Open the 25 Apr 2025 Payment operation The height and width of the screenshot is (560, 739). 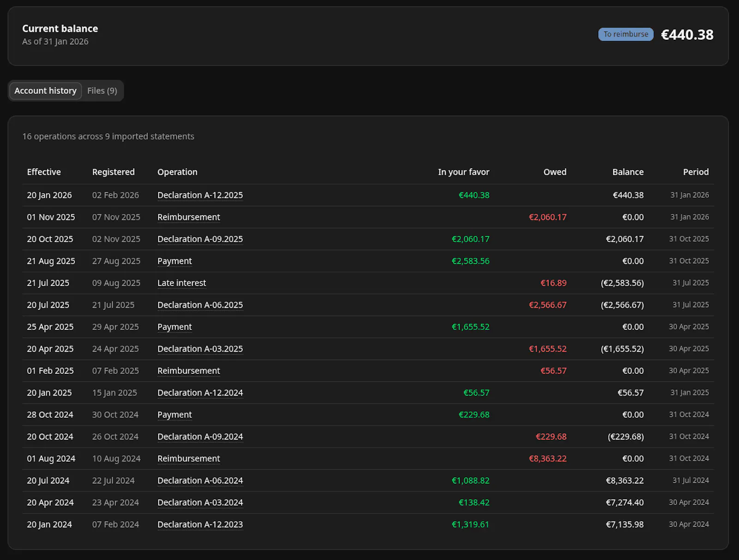[x=175, y=327]
